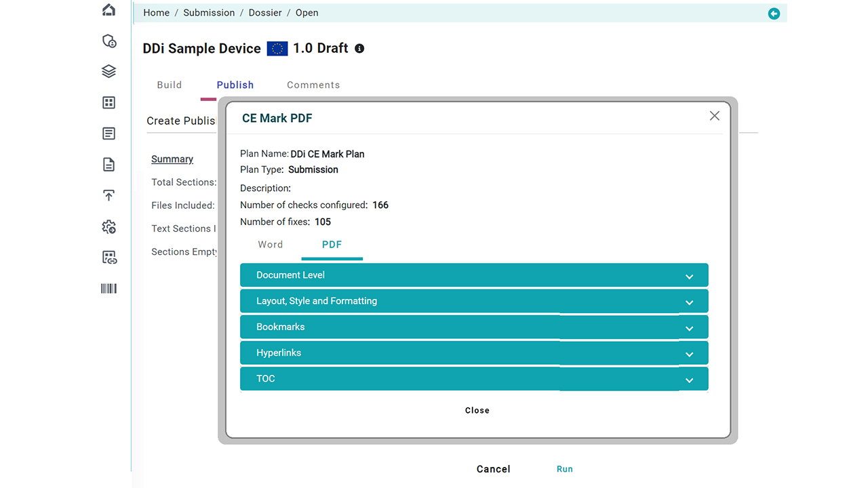This screenshot has width=868, height=488.
Task: Click the stacked layers sidebar icon
Action: point(108,71)
